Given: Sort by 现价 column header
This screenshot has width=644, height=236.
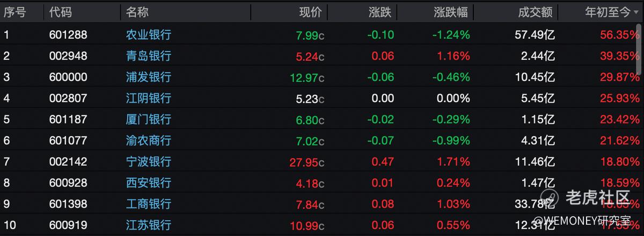Looking at the screenshot, I should pos(310,12).
